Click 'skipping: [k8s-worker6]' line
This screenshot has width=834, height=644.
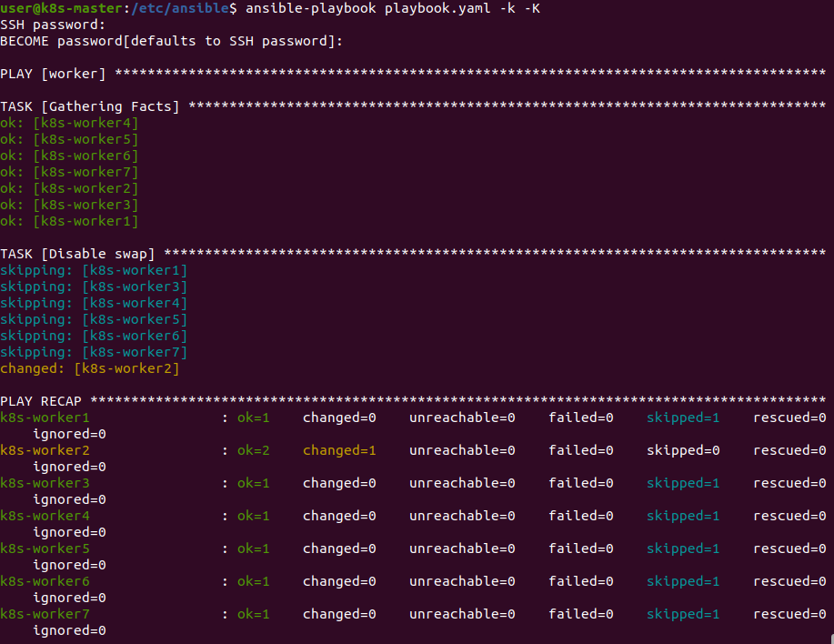(x=94, y=336)
